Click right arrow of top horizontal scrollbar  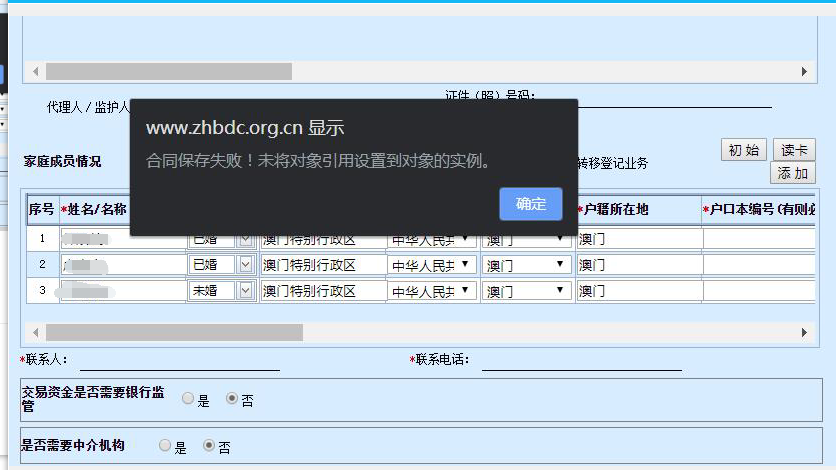803,72
